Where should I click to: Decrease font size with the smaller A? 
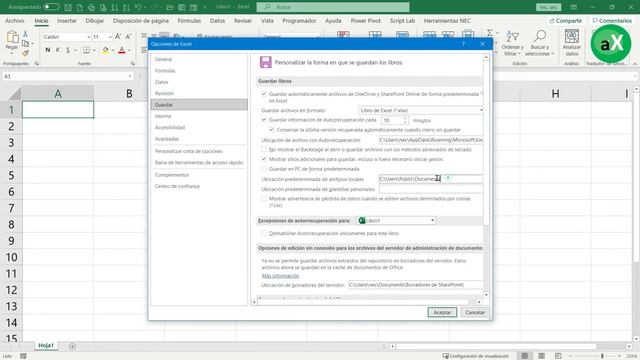click(128, 37)
